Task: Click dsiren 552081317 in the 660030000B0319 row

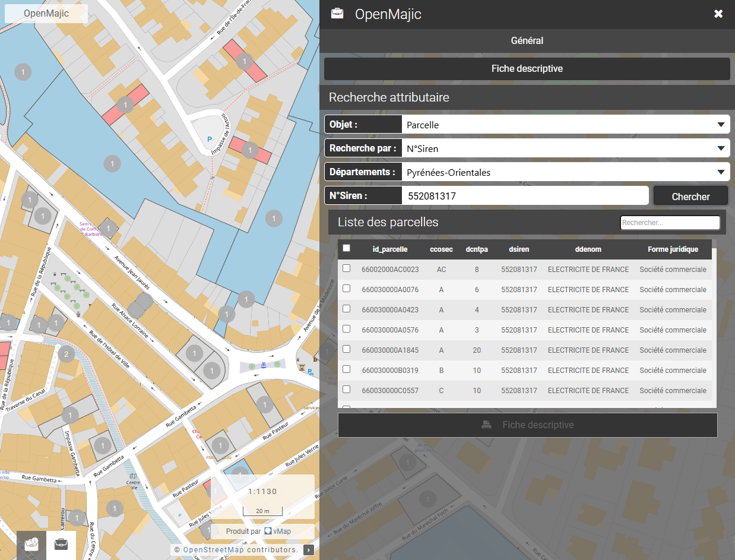Action: [x=519, y=371]
